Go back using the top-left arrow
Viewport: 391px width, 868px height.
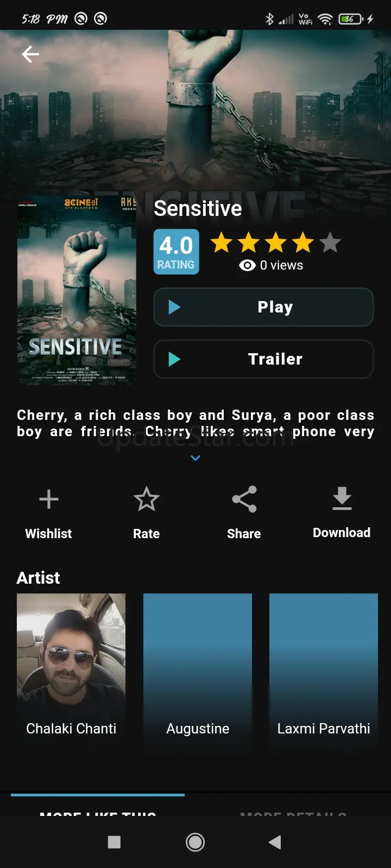pyautogui.click(x=30, y=54)
